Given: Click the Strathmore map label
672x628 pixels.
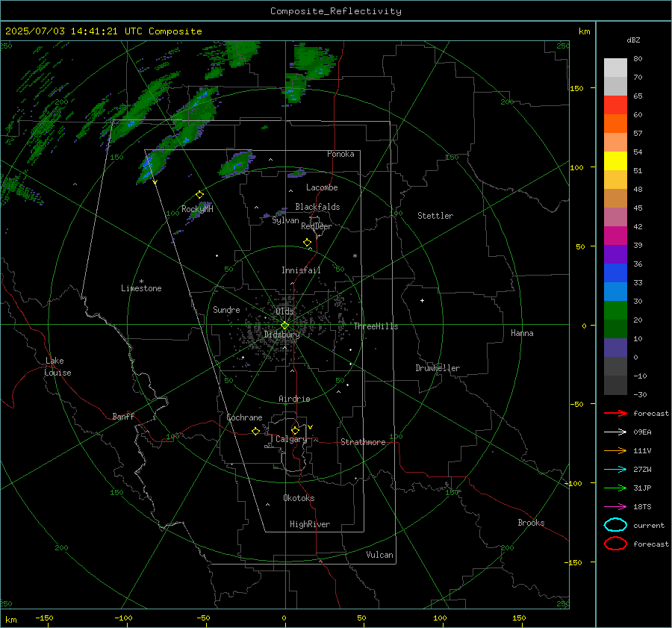Looking at the screenshot, I should [x=363, y=442].
